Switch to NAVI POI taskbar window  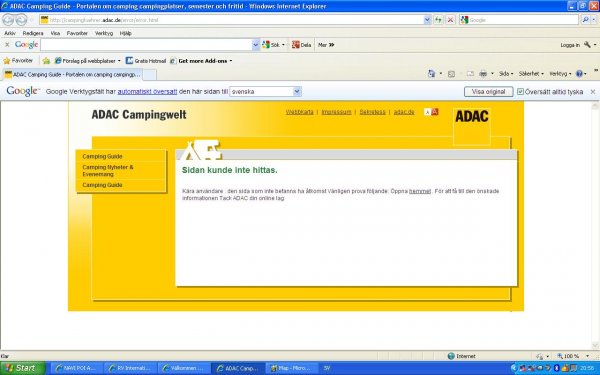(76, 368)
